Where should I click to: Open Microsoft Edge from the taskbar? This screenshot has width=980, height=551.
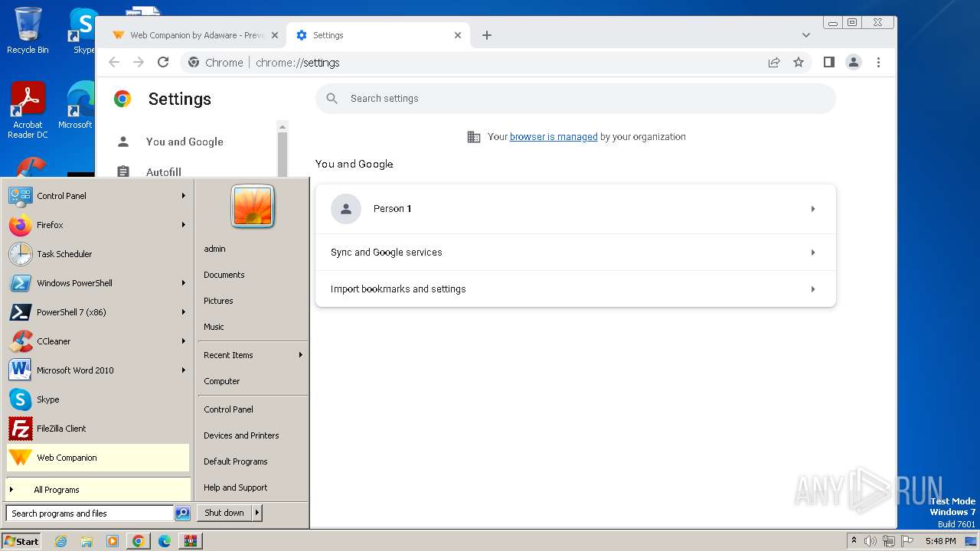[x=165, y=541]
